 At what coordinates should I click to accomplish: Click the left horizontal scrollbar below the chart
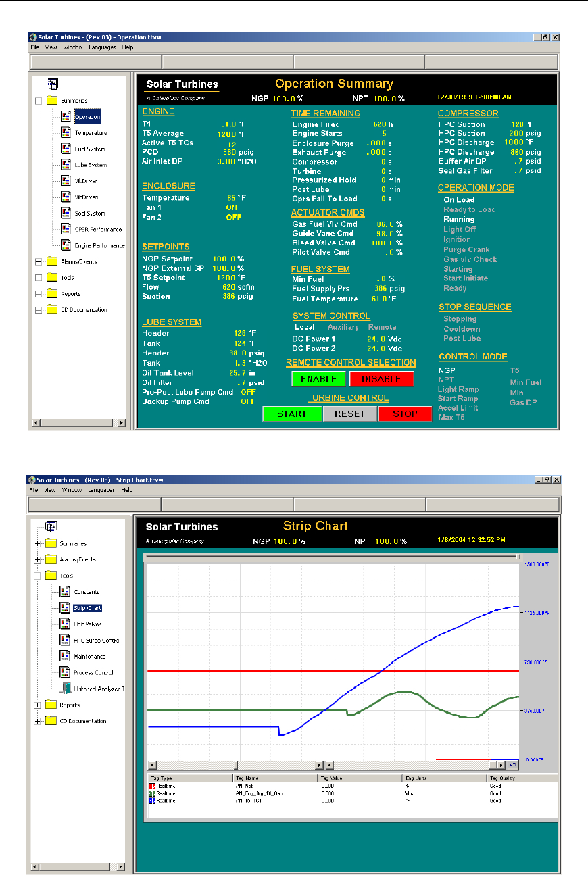click(236, 765)
